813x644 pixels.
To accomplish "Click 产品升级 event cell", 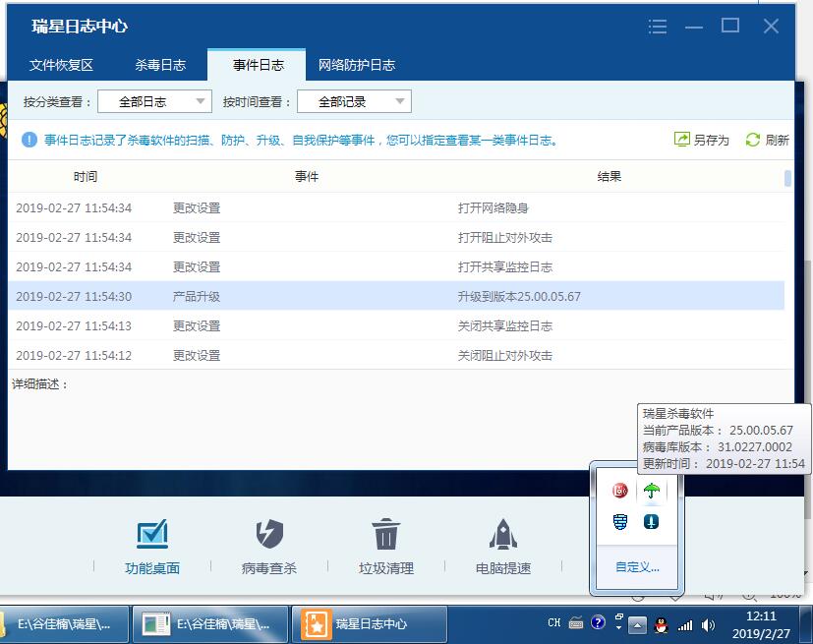I will tap(197, 297).
